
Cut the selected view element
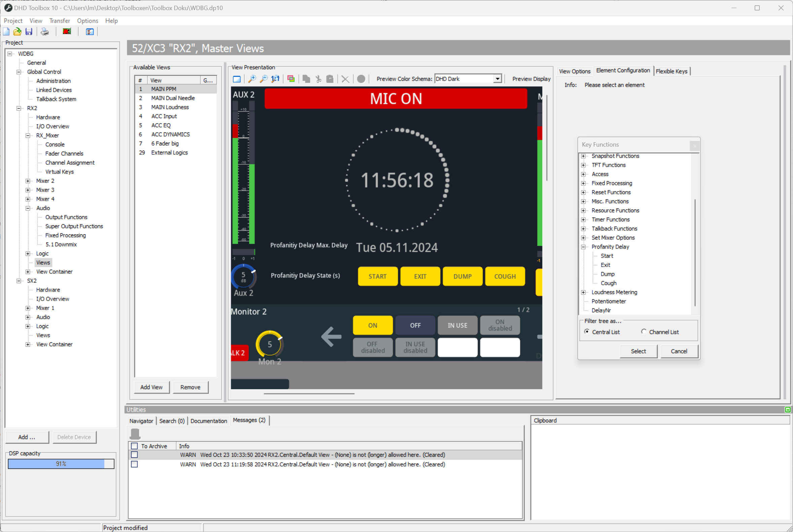point(318,79)
